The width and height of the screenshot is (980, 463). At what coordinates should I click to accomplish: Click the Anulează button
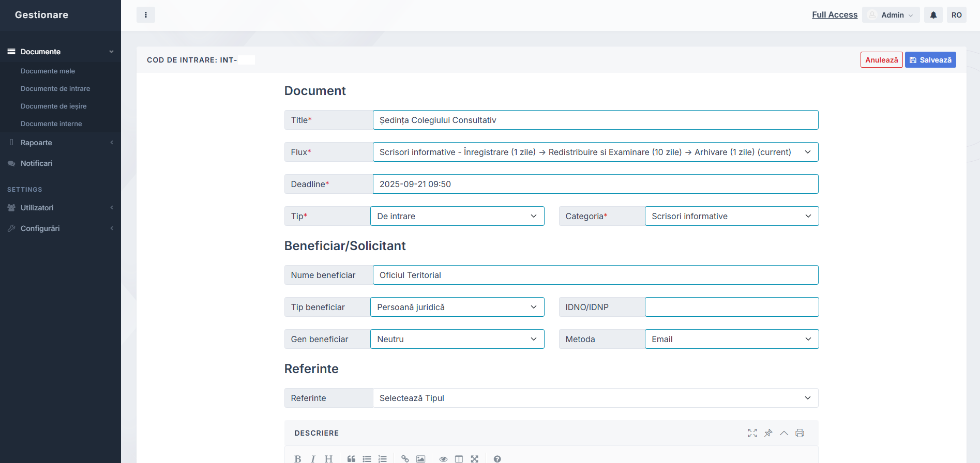(x=881, y=60)
